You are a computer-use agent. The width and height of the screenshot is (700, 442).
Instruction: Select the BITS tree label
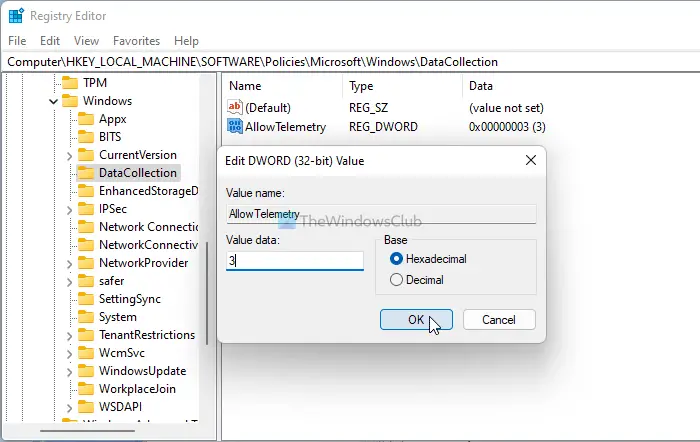tap(110, 137)
